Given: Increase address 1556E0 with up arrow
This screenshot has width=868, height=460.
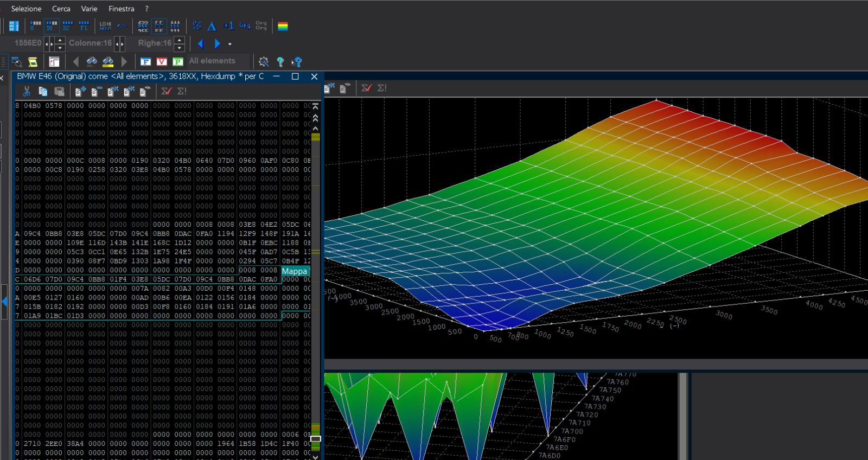Looking at the screenshot, I should pyautogui.click(x=60, y=40).
